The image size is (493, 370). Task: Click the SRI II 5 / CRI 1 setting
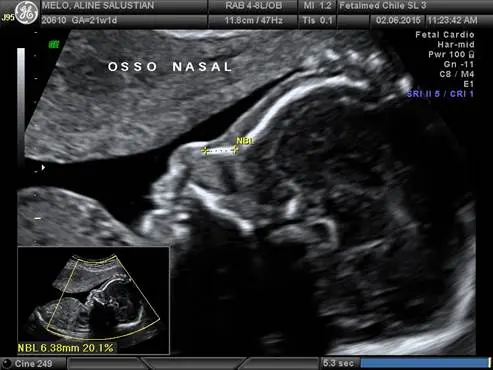[440, 94]
